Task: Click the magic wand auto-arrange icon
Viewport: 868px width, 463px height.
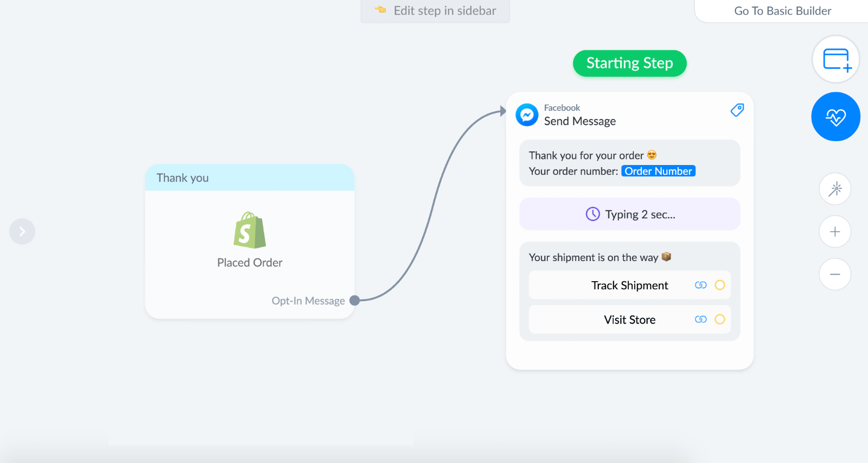Action: click(835, 189)
